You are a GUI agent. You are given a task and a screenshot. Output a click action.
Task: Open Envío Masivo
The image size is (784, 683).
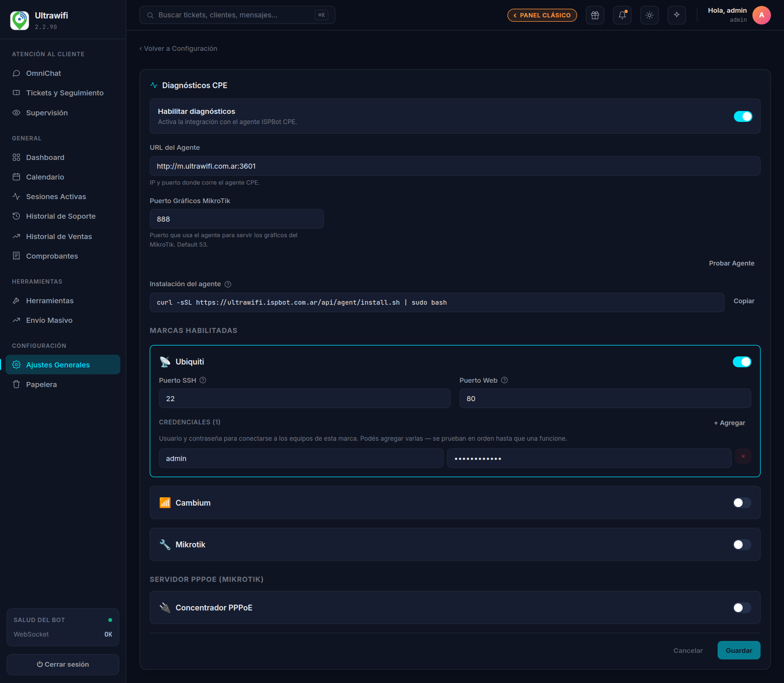click(63, 320)
